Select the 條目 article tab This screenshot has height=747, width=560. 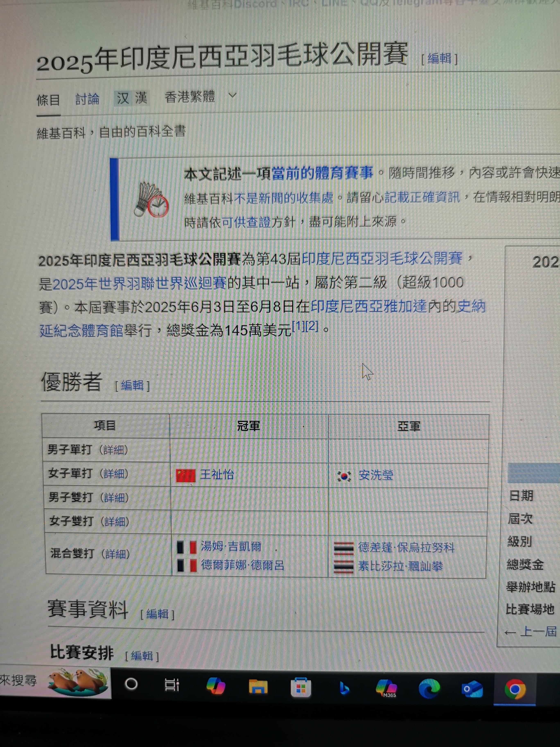[x=48, y=100]
